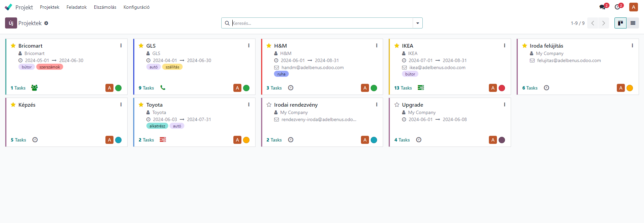Click the clock activity icon on Upgrade
The image size is (644, 223).
coord(419,140)
